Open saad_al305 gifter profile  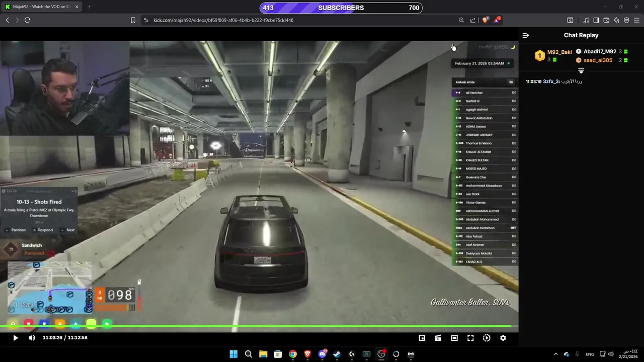tap(598, 60)
